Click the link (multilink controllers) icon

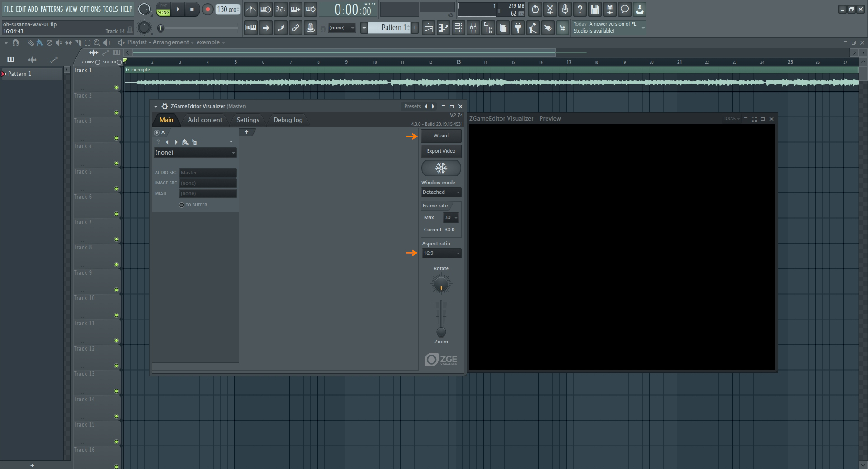click(296, 28)
